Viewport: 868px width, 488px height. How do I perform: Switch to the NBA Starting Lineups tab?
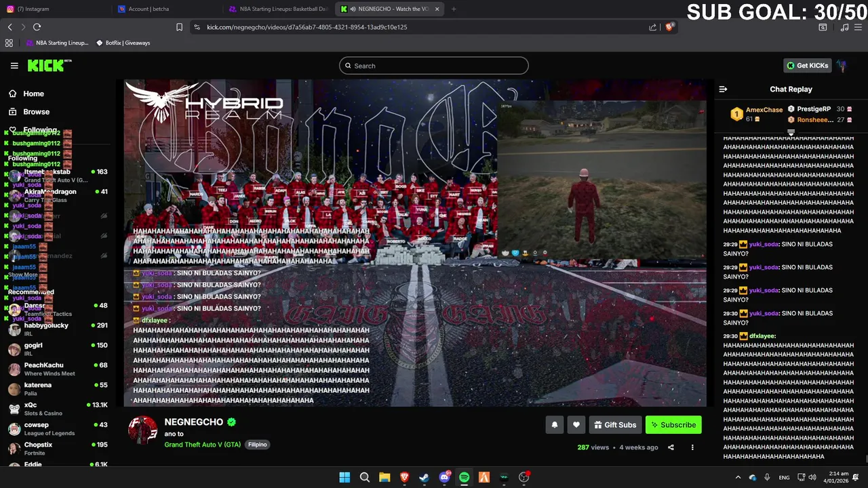point(279,9)
